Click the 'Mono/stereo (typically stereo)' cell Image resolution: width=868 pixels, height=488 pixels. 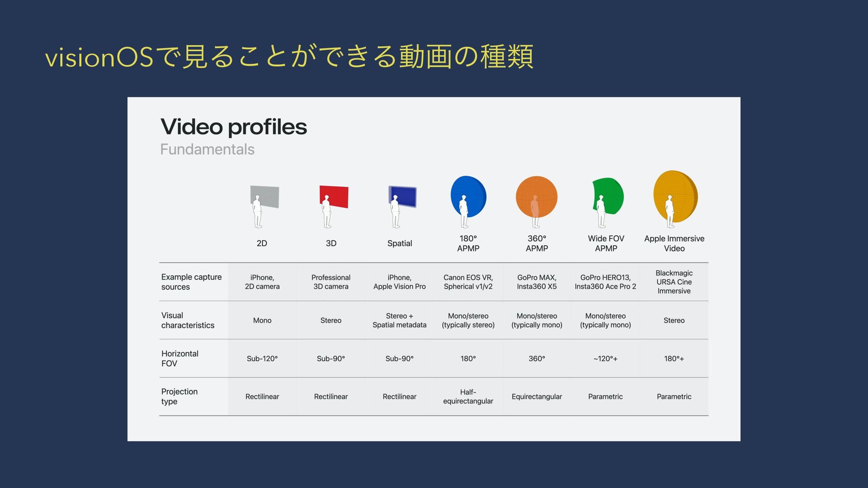tap(468, 320)
